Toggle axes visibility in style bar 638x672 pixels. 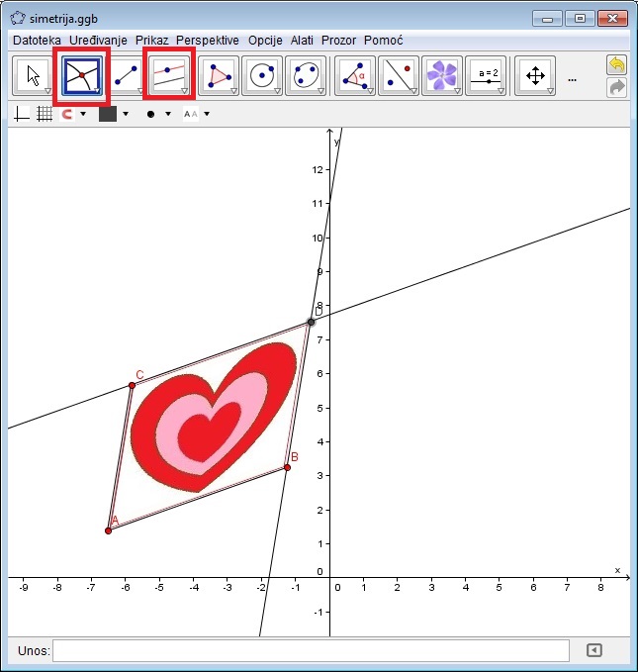coord(22,114)
